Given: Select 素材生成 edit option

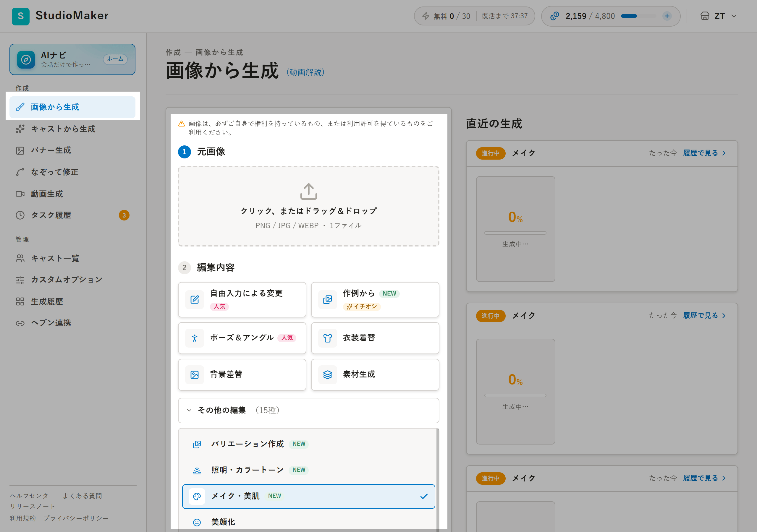Looking at the screenshot, I should pyautogui.click(x=375, y=375).
